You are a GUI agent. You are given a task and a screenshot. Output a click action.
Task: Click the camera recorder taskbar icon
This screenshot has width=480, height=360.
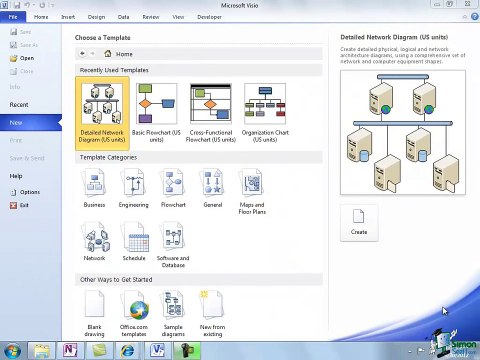tap(186, 351)
